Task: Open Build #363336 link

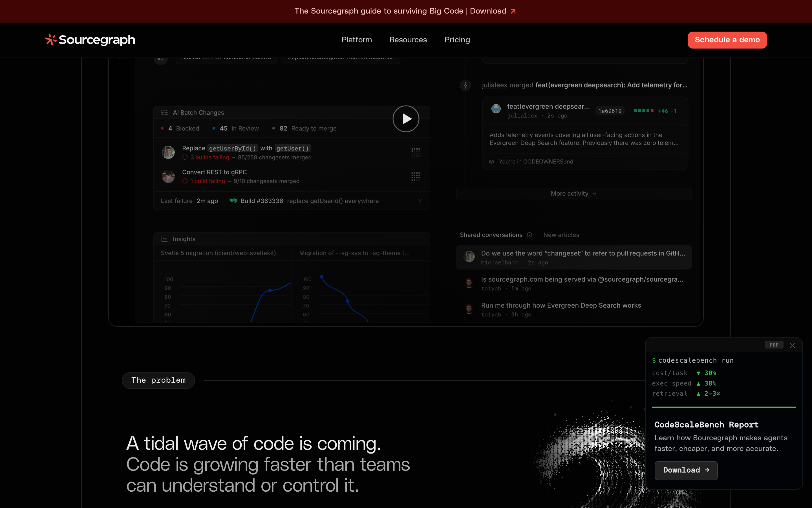Action: pos(262,201)
